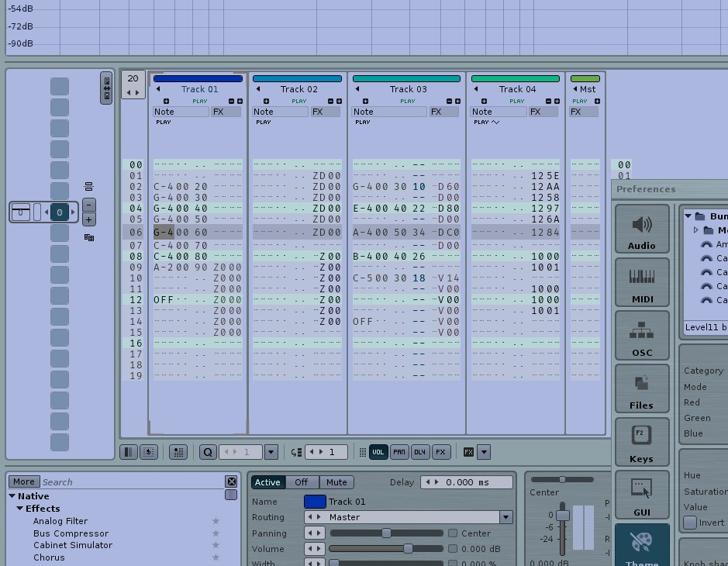This screenshot has width=728, height=566.
Task: Open the Keys preferences tab
Action: (642, 442)
